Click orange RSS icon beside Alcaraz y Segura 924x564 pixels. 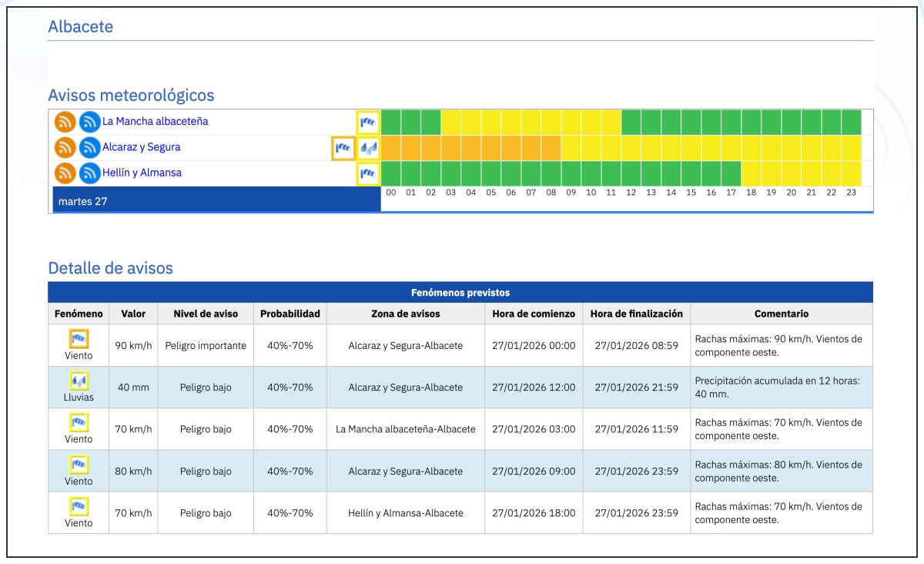(65, 147)
